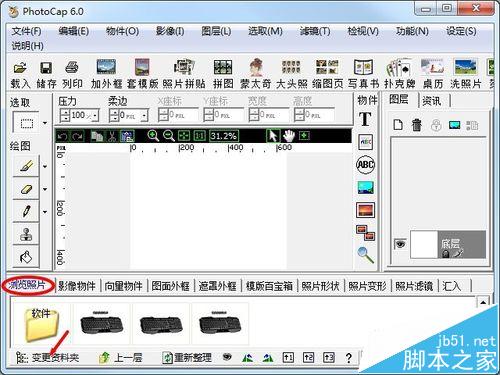Click the 压力 spinner stepper
This screenshot has height=375, width=500.
point(65,116)
